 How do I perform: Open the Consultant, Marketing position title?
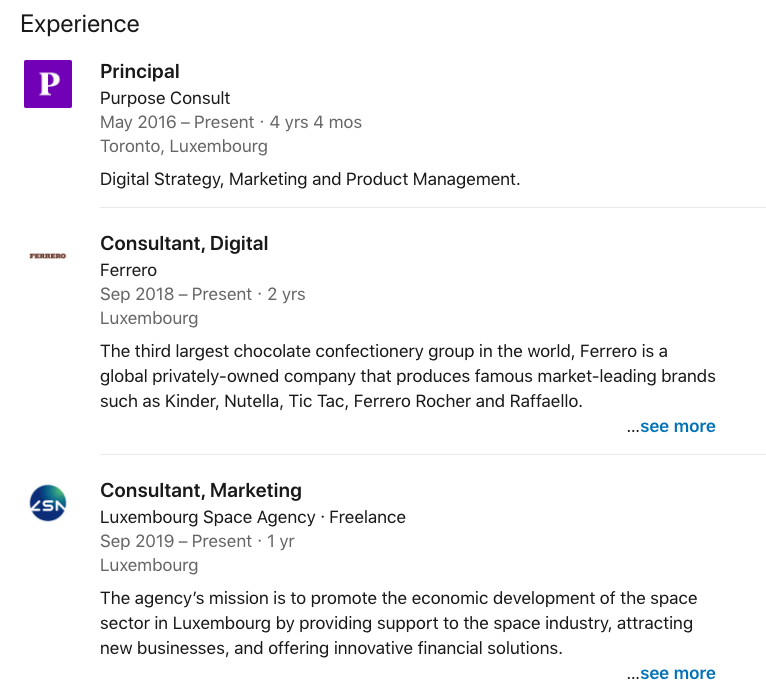(x=200, y=491)
